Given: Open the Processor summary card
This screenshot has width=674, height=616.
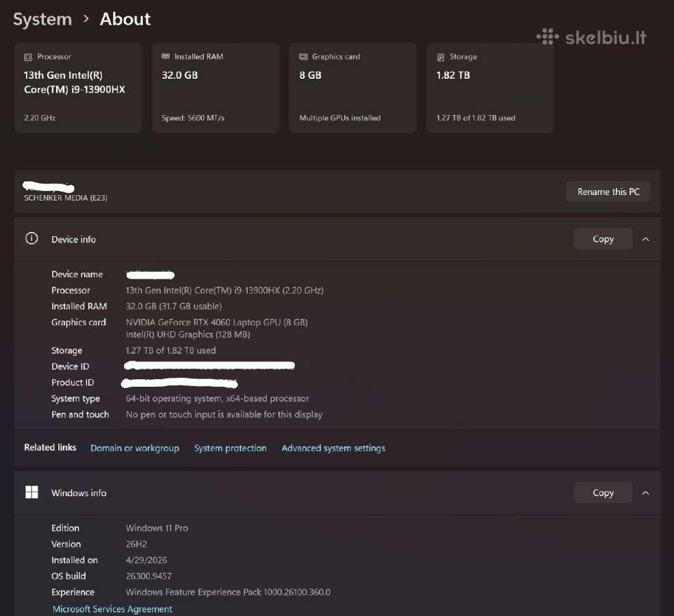Looking at the screenshot, I should pyautogui.click(x=78, y=88).
